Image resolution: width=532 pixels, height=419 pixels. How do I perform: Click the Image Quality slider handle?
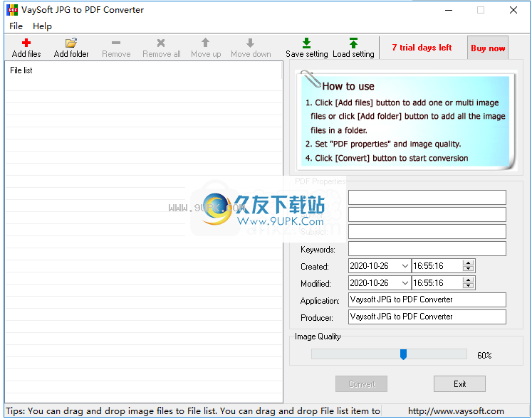click(403, 354)
